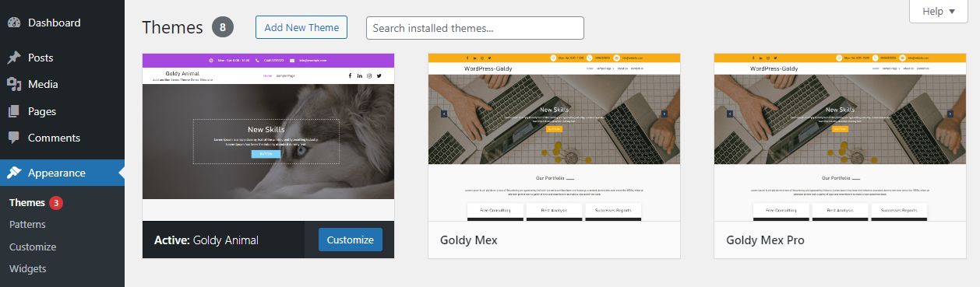This screenshot has height=287, width=980.
Task: Click the Posts pushpin icon
Action: click(x=14, y=58)
